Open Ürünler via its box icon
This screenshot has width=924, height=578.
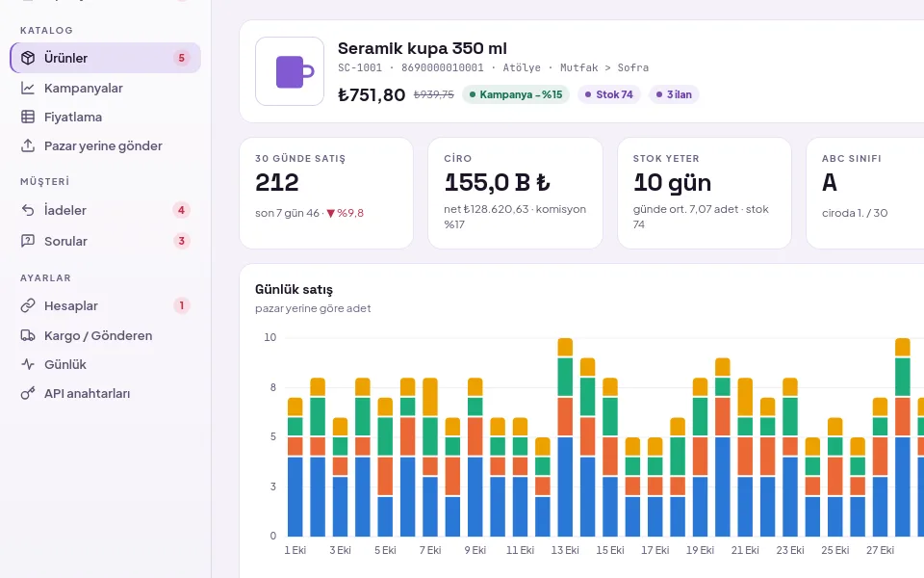pyautogui.click(x=28, y=58)
